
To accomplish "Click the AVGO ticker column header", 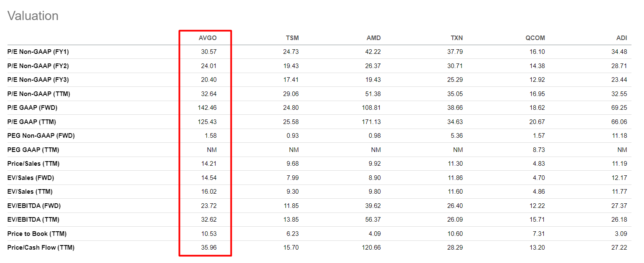I will click(x=208, y=38).
